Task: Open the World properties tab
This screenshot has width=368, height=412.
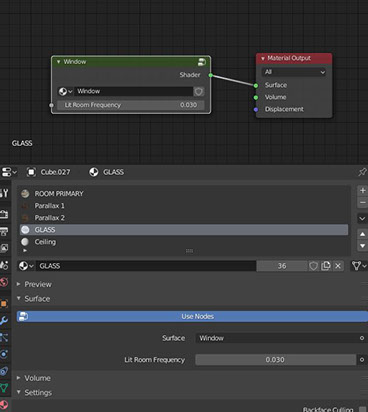Action: coord(4,282)
